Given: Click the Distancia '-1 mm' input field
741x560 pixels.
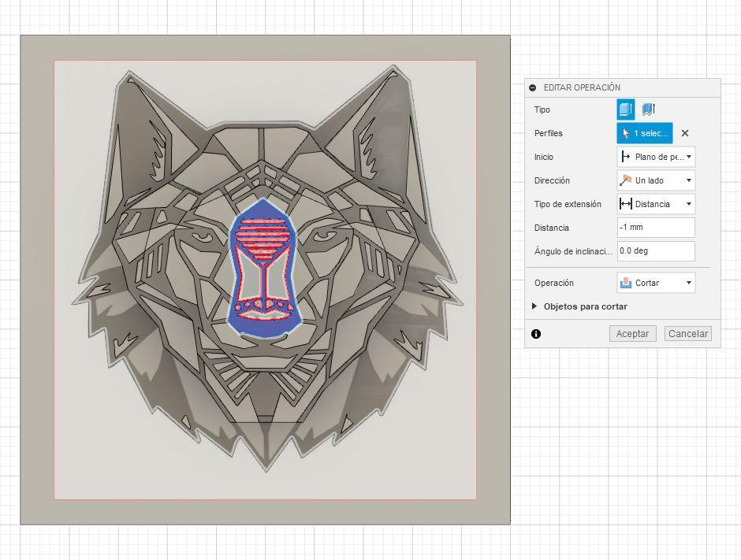Looking at the screenshot, I should pyautogui.click(x=656, y=227).
